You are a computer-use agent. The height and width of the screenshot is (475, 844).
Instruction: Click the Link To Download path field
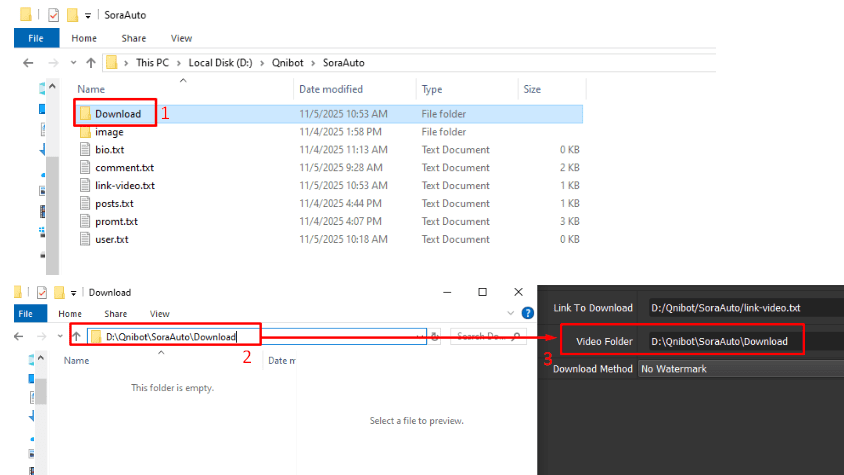click(746, 308)
